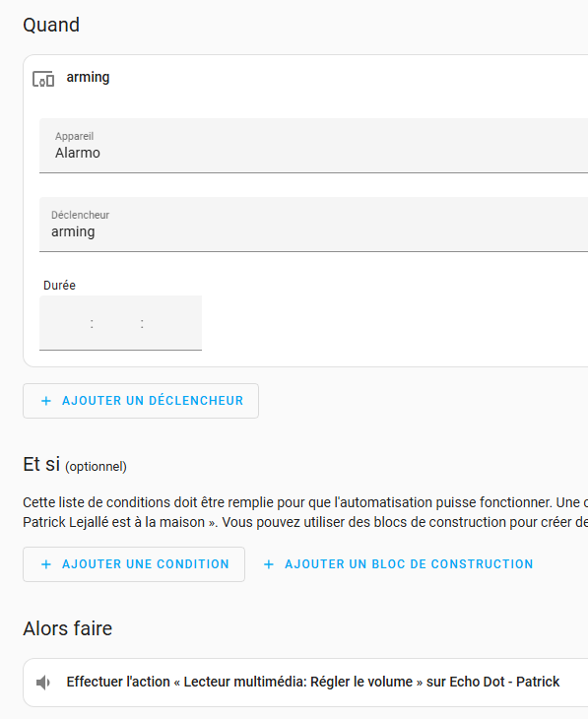Image resolution: width=588 pixels, height=719 pixels.
Task: Select Ajouter un bloc de construction
Action: [x=398, y=564]
